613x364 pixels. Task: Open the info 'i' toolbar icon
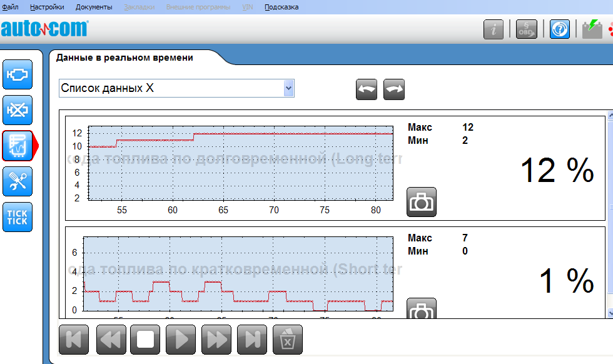click(494, 29)
